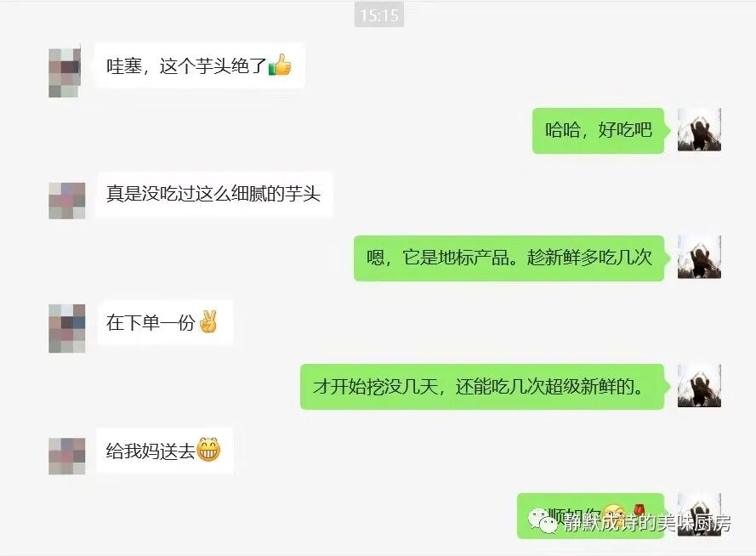
Task: Open sender avatar beside 它是地标产品 message
Action: (x=699, y=257)
